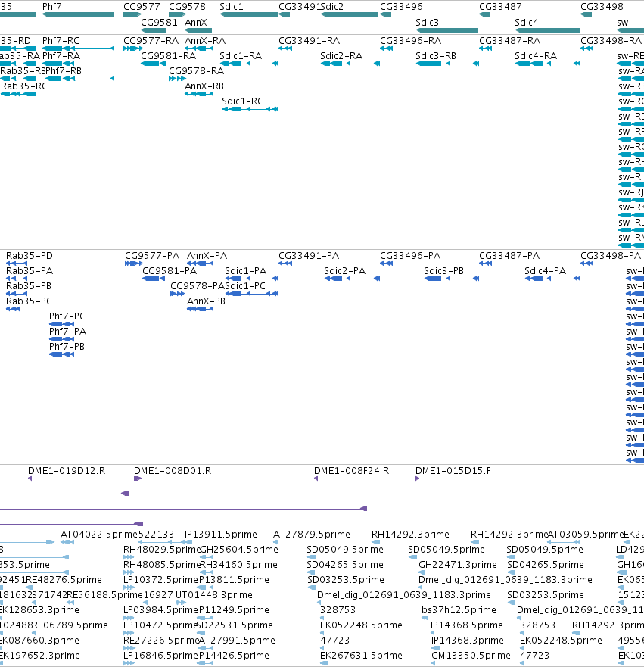The image size is (644, 667).
Task: Select the CG33487 gene label
Action: click(x=500, y=7)
